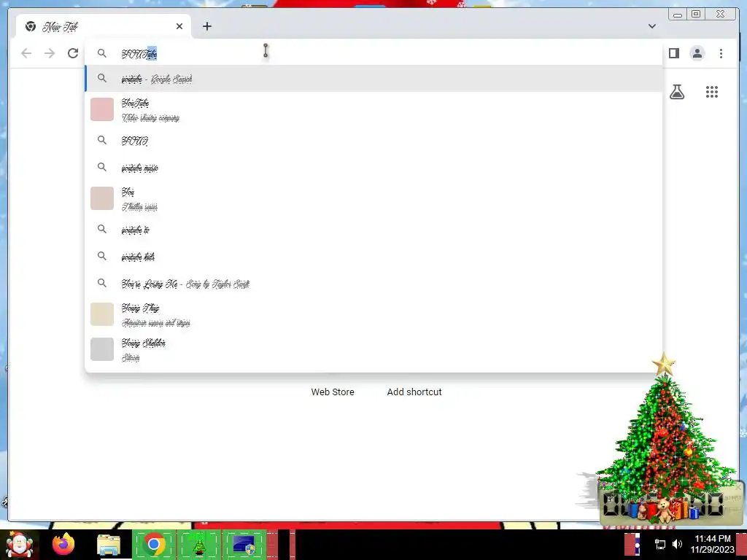Pick the 'youtube music' suggestion
This screenshot has width=747, height=560.
tap(373, 167)
